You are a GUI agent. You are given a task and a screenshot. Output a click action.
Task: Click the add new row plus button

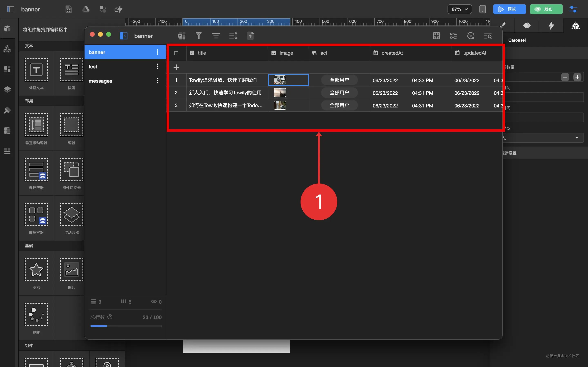(176, 67)
